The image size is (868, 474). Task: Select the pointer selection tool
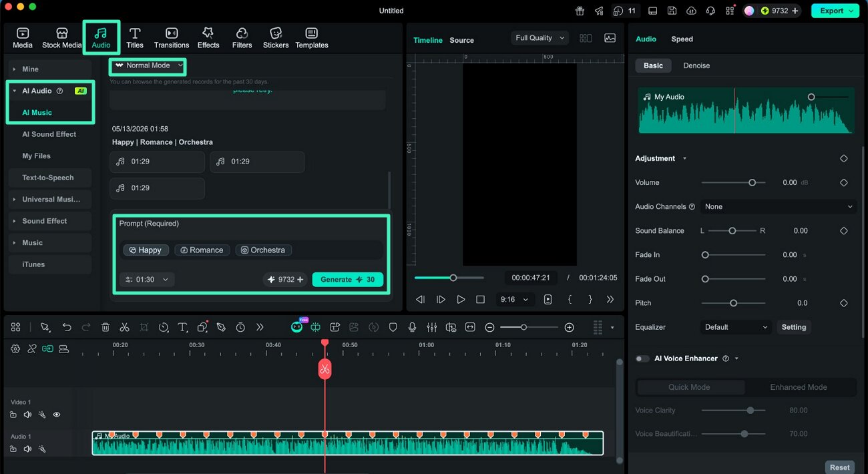point(45,327)
